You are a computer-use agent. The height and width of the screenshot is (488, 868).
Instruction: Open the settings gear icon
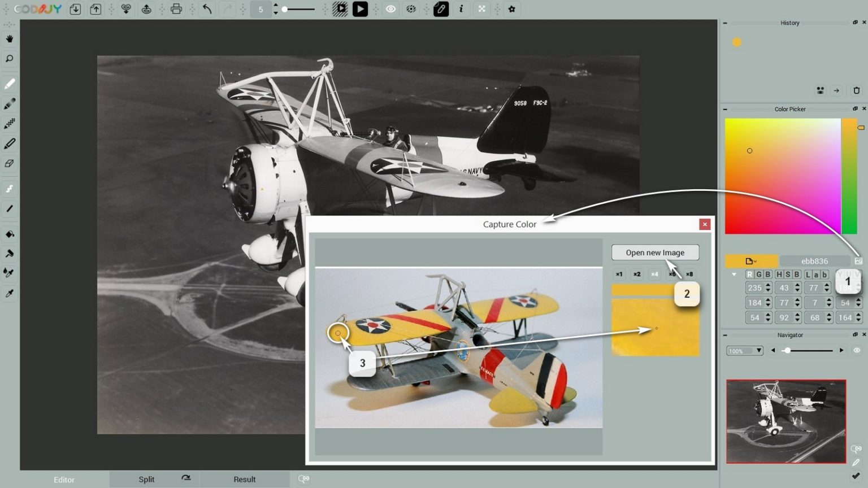pyautogui.click(x=511, y=9)
